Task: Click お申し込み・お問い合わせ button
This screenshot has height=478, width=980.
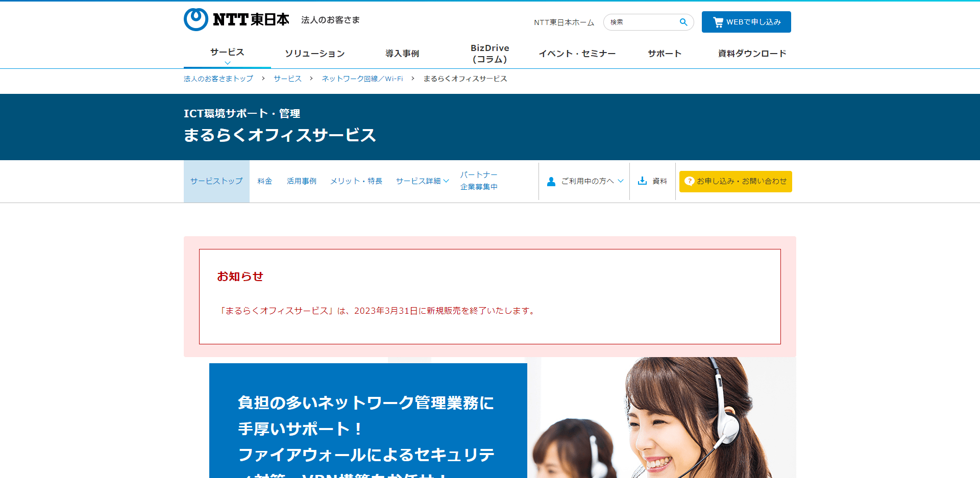Action: [736, 182]
